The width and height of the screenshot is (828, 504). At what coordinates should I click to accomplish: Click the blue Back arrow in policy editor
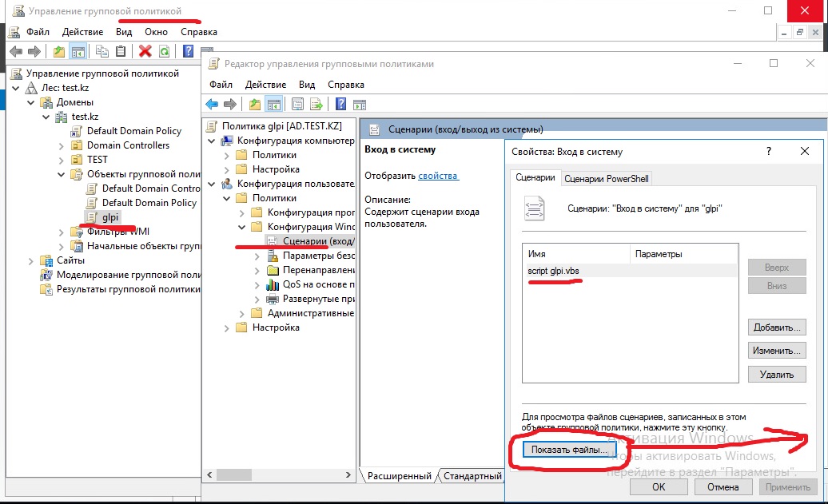click(212, 104)
